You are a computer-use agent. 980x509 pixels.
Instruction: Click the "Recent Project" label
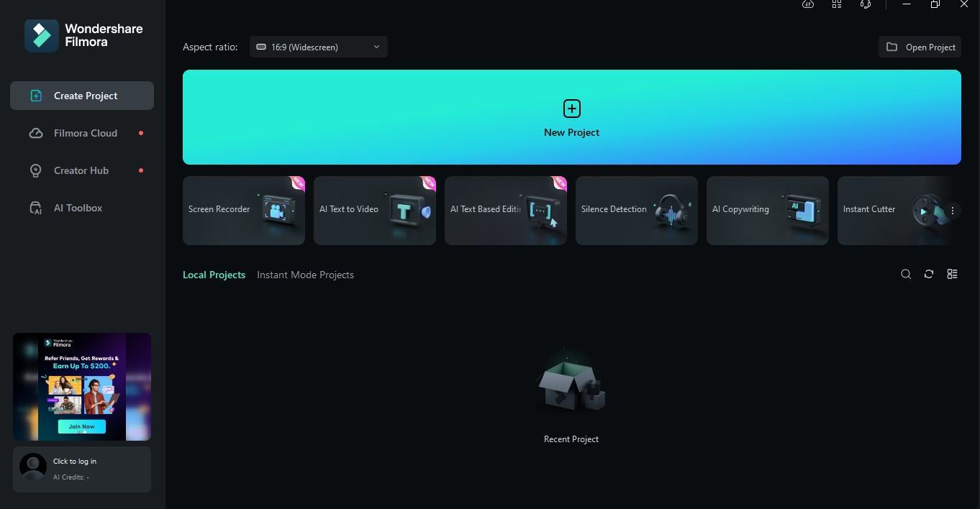click(x=571, y=439)
